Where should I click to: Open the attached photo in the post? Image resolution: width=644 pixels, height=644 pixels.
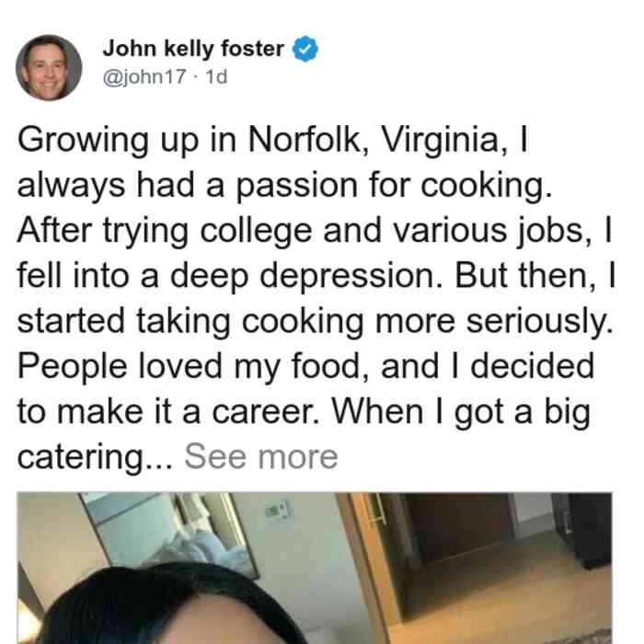click(x=315, y=568)
